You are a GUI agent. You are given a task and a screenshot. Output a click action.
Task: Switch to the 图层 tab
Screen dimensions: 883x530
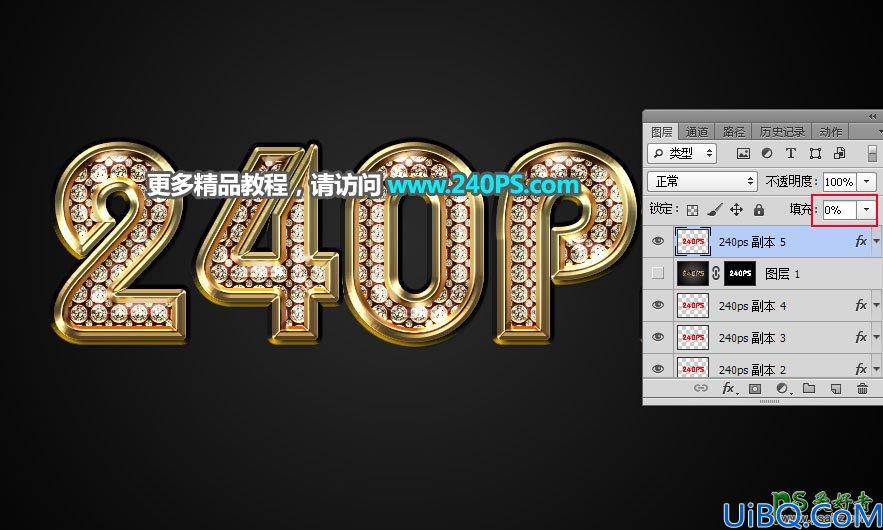661,132
